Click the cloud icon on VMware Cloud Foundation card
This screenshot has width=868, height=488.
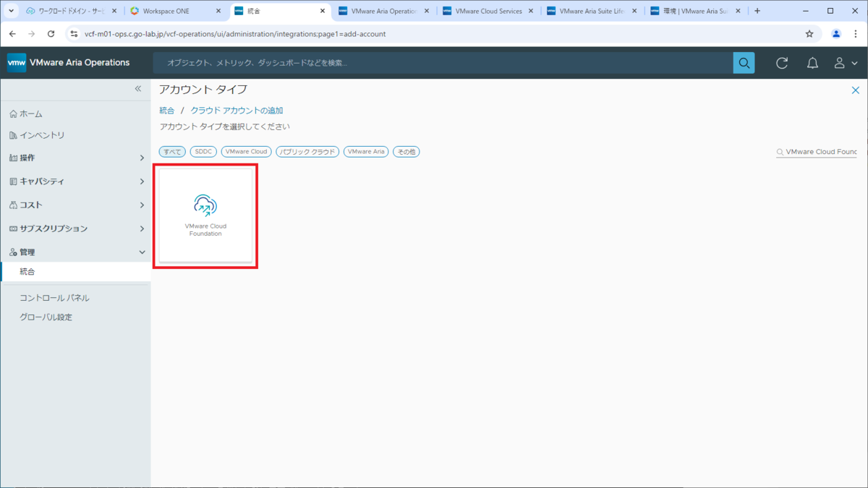point(205,205)
